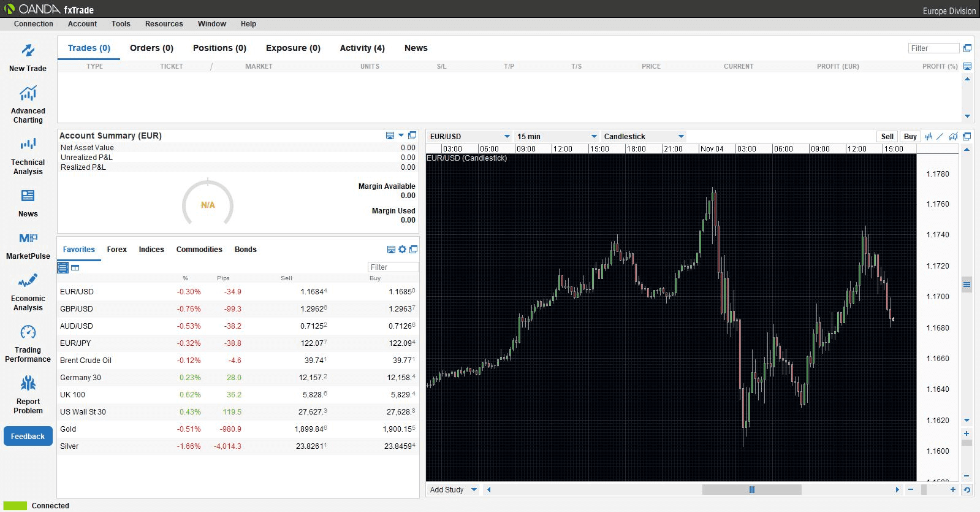Open the Candlestick chart type dropdown
980x512 pixels.
click(x=644, y=136)
